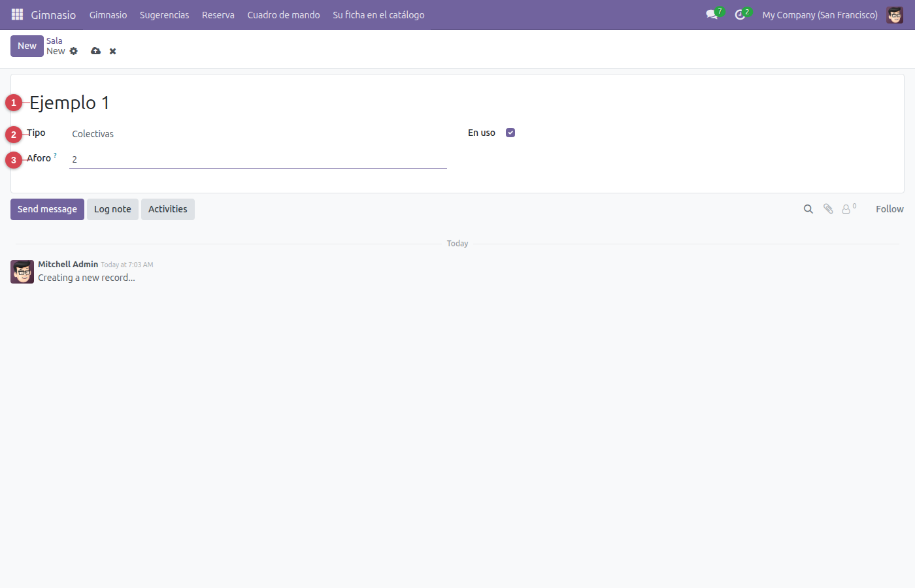The image size is (915, 588).
Task: Open the activities clock icon
Action: point(740,14)
